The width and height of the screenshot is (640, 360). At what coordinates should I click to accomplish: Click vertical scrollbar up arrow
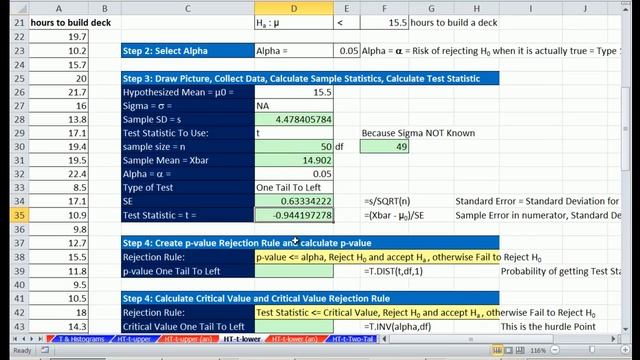(x=625, y=9)
